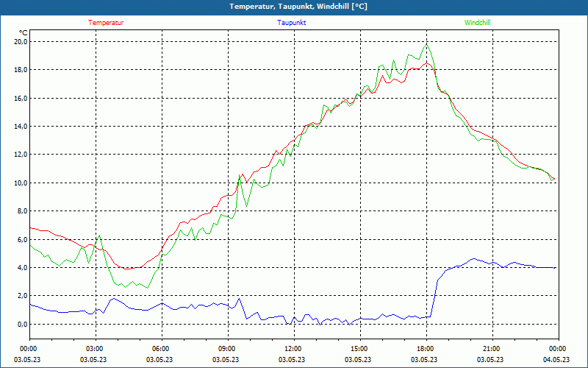
Task: Click the '21:00' time axis label
Action: 491,349
